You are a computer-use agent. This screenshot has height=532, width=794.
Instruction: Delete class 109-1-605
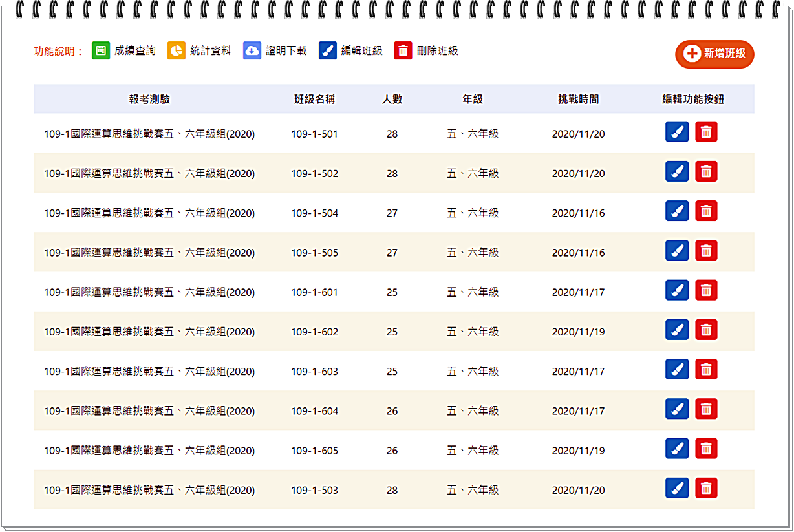[x=706, y=449]
